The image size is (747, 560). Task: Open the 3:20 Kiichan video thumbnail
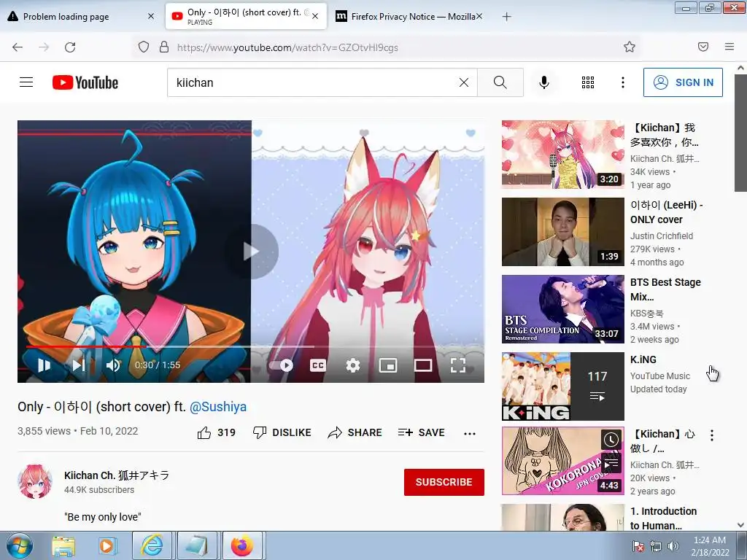(x=562, y=155)
